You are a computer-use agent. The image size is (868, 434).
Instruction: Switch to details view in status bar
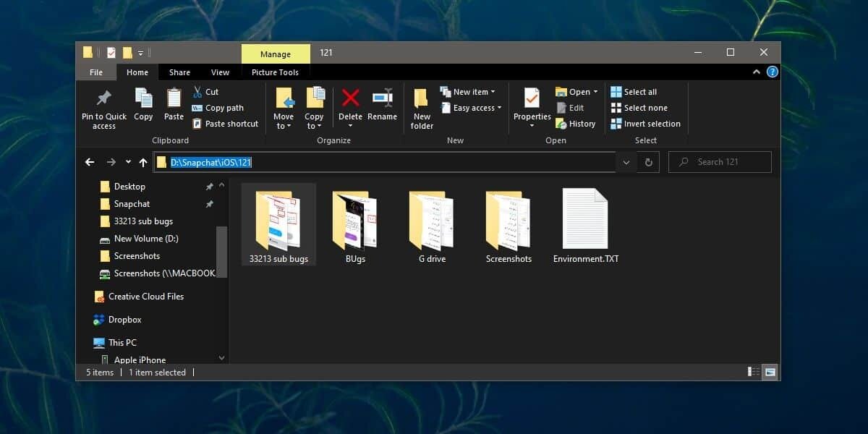pos(754,372)
